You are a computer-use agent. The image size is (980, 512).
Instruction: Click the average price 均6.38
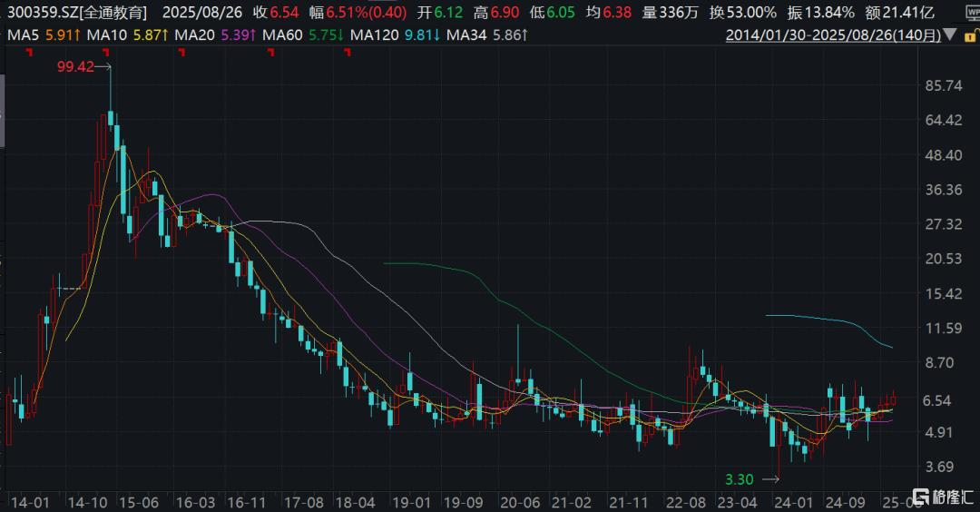pos(609,13)
